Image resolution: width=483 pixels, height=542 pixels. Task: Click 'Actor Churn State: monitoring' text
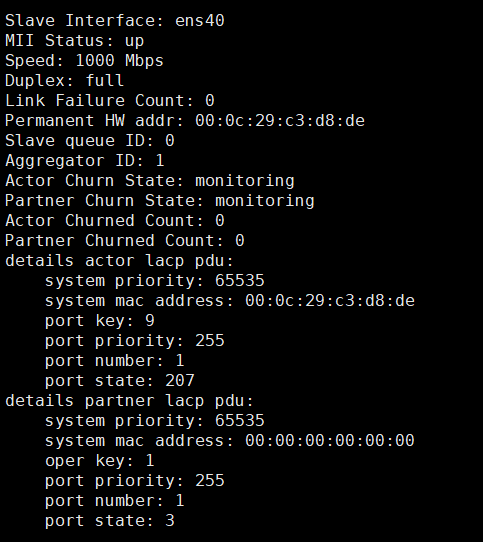pos(150,181)
